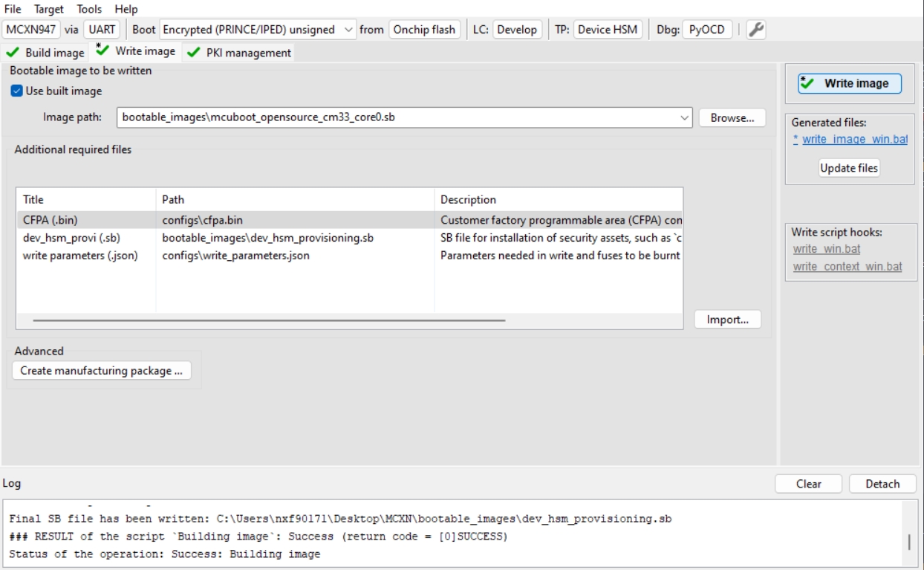Switch to the PKI management tab

pos(239,53)
